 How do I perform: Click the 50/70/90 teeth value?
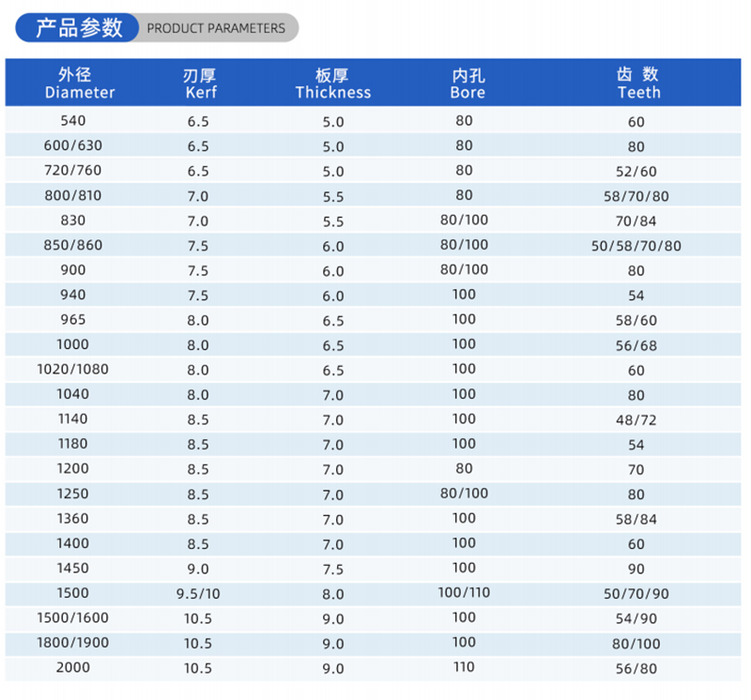click(636, 594)
